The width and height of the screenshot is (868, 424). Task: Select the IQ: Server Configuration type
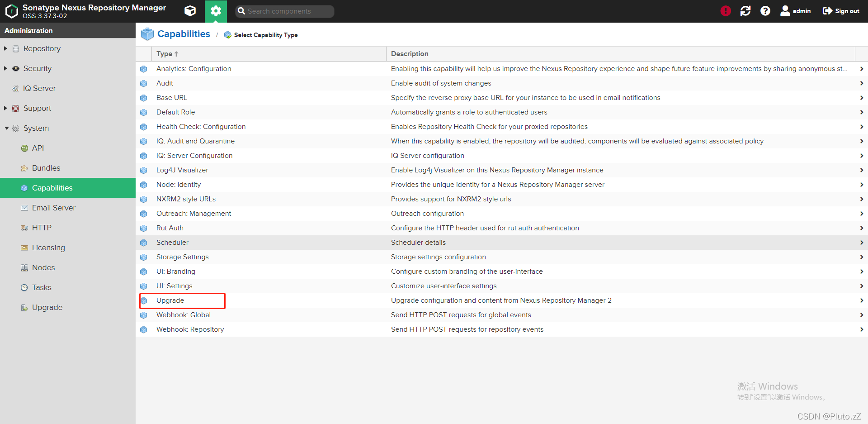194,156
